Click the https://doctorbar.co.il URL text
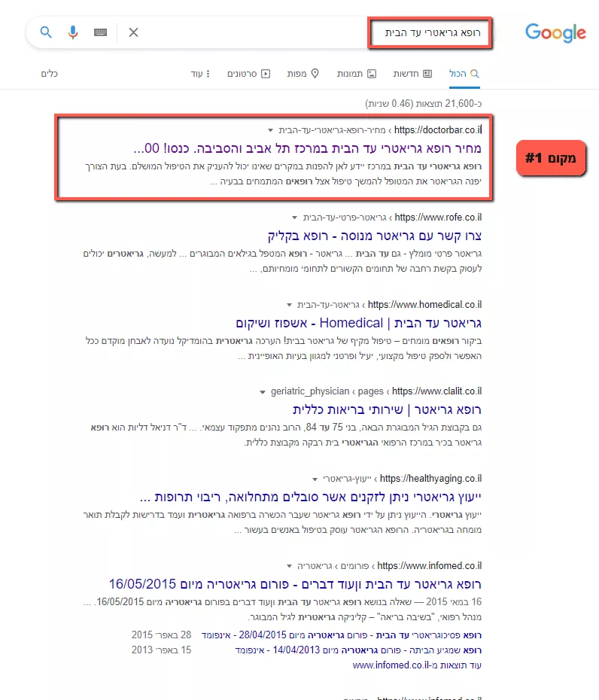Image resolution: width=599 pixels, height=700 pixels. coord(438,130)
